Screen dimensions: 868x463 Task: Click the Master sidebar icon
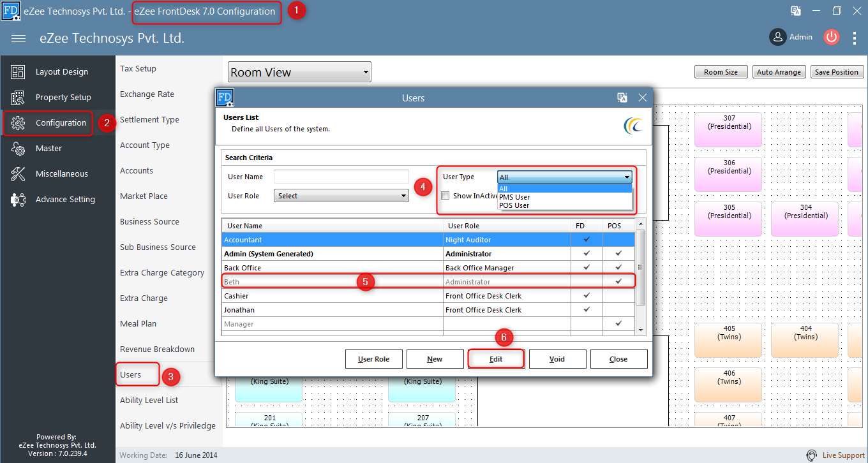pos(18,149)
